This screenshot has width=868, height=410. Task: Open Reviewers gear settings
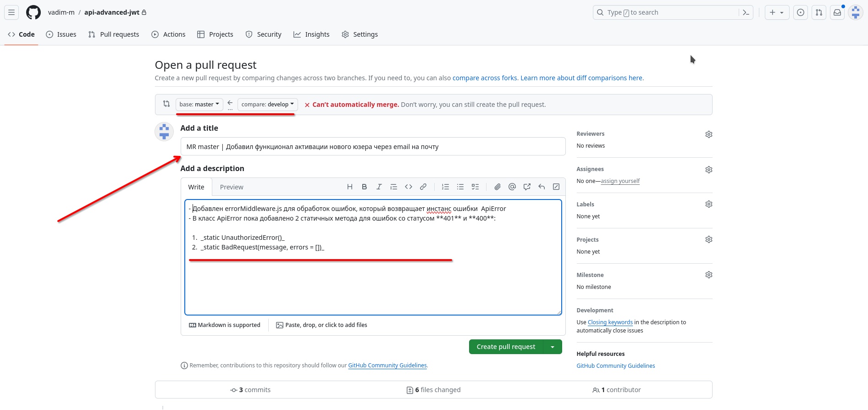click(709, 134)
